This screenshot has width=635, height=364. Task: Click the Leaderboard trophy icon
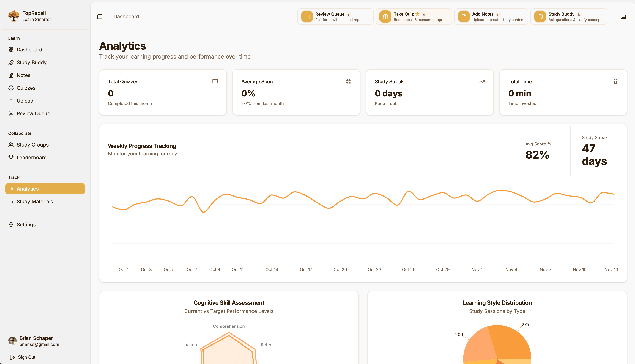click(11, 157)
